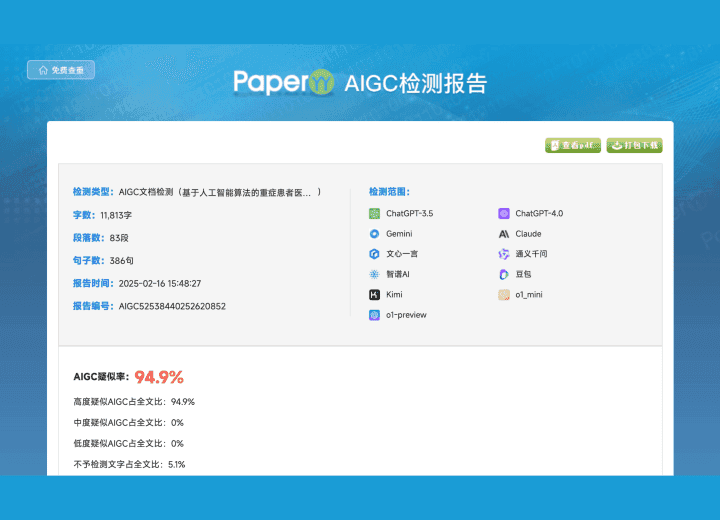Click the ChatGPT-3.5 label
Image resolution: width=720 pixels, height=520 pixels.
pos(410,213)
